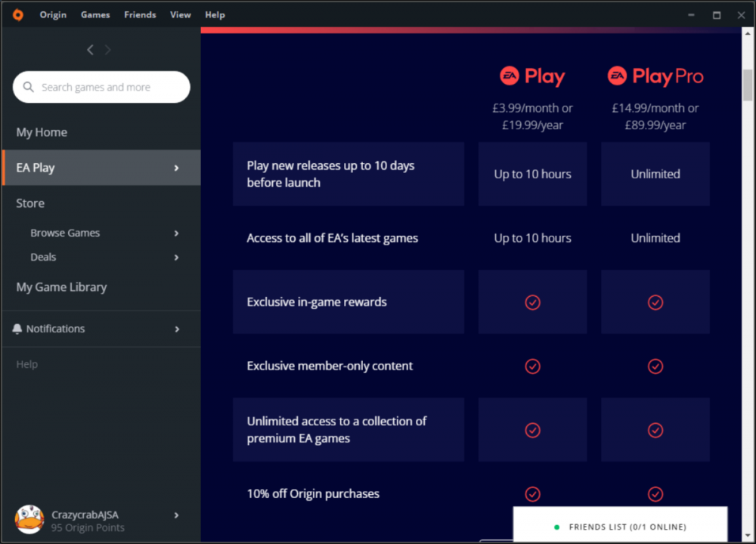Open Browse Games

[65, 233]
